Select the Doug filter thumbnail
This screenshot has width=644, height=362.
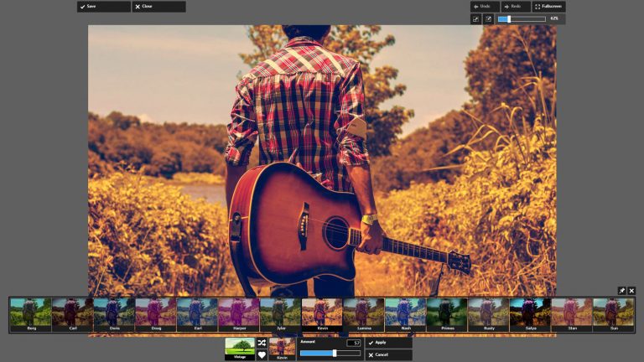click(156, 315)
